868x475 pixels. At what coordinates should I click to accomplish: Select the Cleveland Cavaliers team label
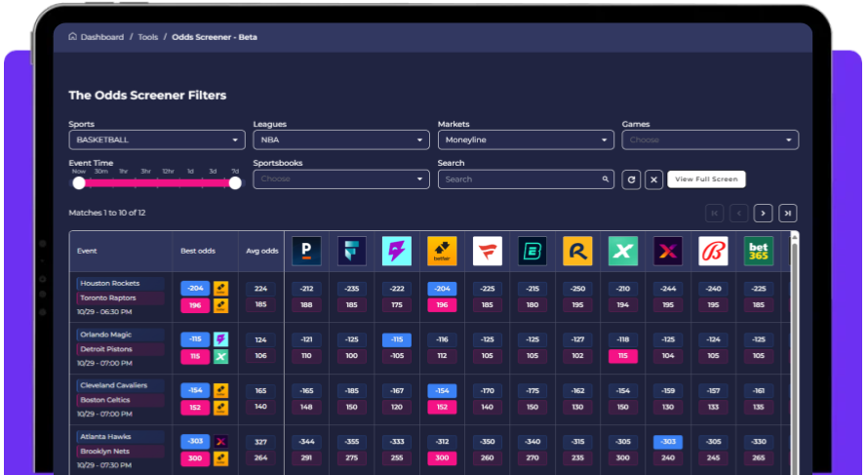[120, 385]
